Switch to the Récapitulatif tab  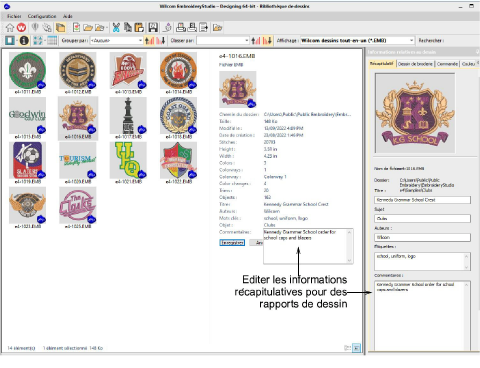[x=382, y=64]
